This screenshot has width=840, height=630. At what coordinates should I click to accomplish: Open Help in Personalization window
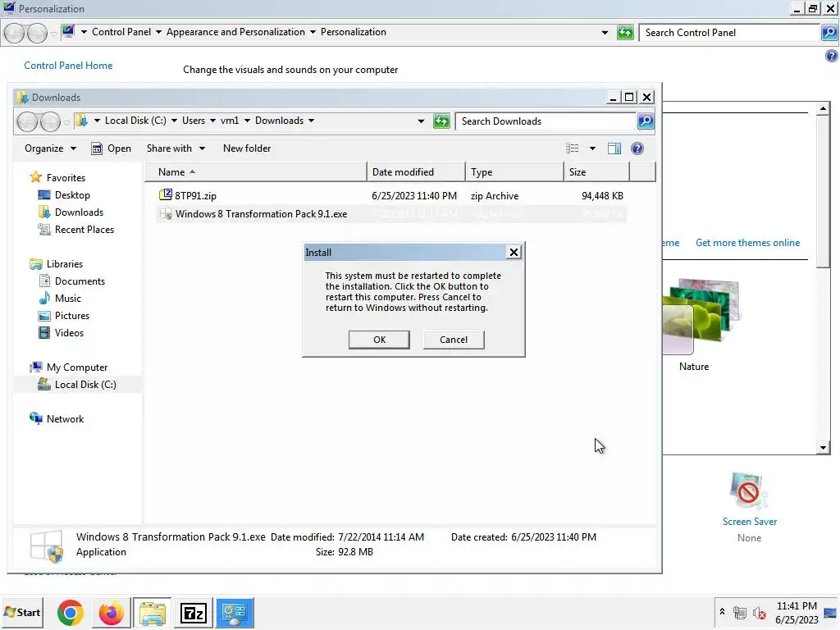[832, 56]
